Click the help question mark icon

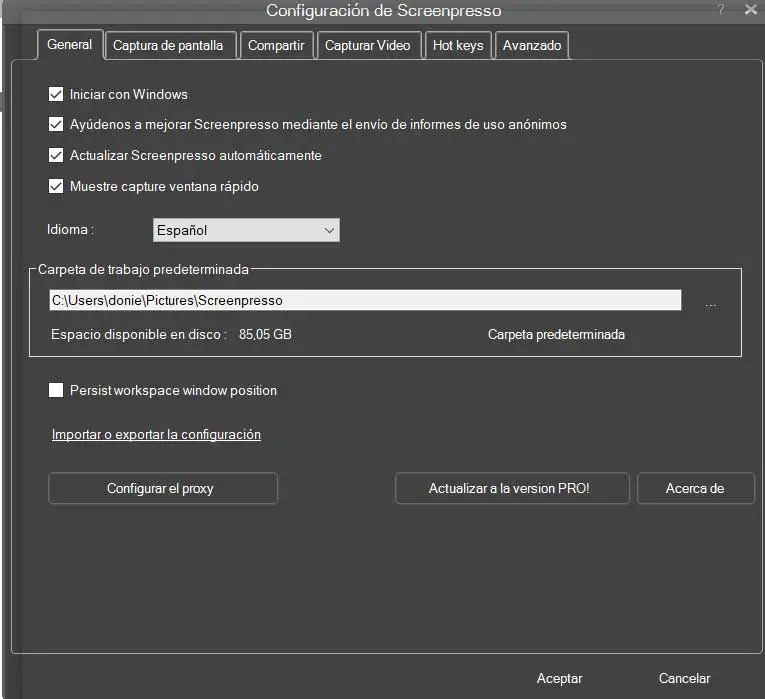pyautogui.click(x=721, y=9)
